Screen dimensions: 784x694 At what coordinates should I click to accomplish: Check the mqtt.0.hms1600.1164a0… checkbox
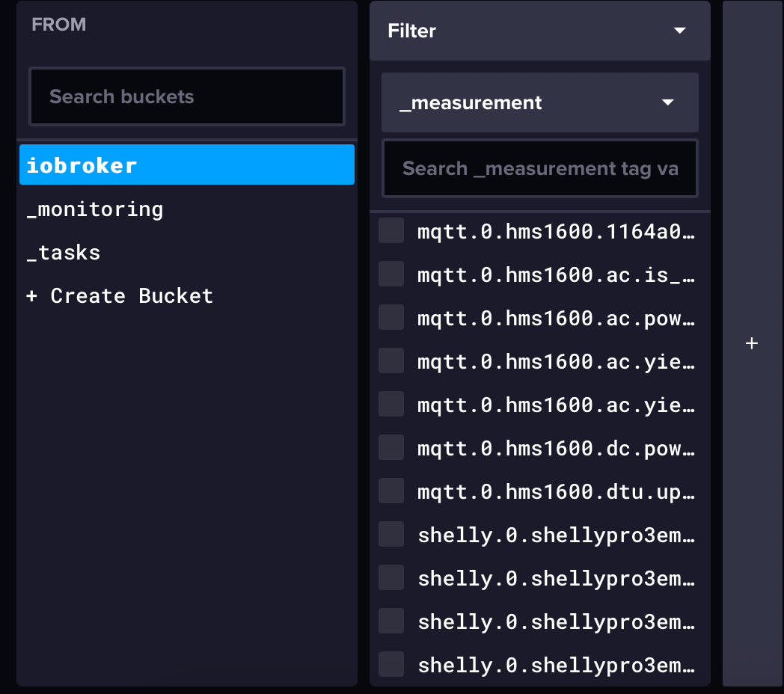[x=391, y=230]
